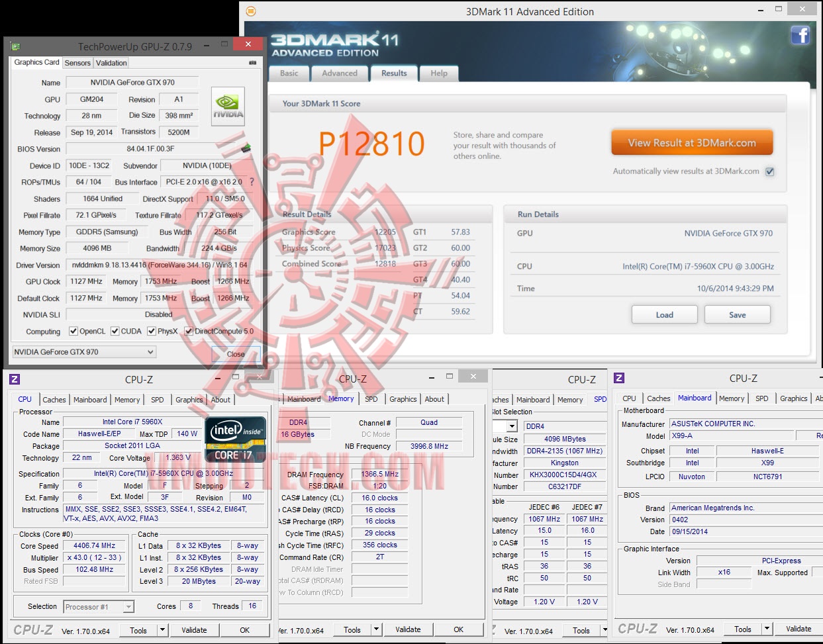Screen dimensions: 823x644
Task: Open the Graphics tab in the CPU-Z Mainboard window
Action: click(x=794, y=398)
